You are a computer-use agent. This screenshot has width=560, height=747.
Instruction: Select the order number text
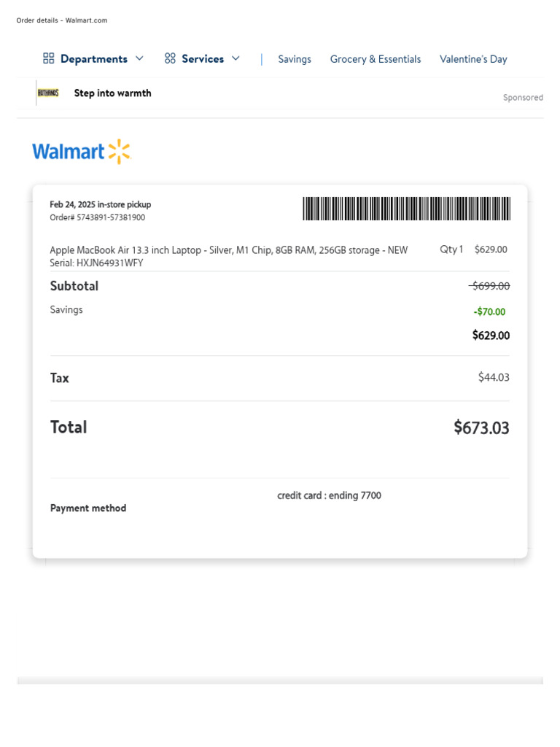(x=97, y=217)
